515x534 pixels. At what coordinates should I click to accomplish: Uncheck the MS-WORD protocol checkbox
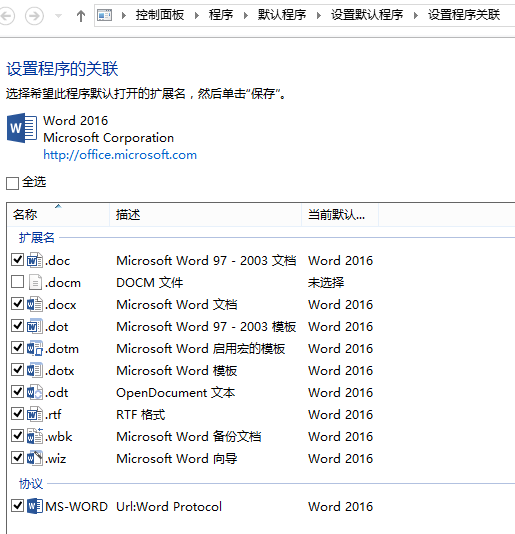click(x=17, y=505)
